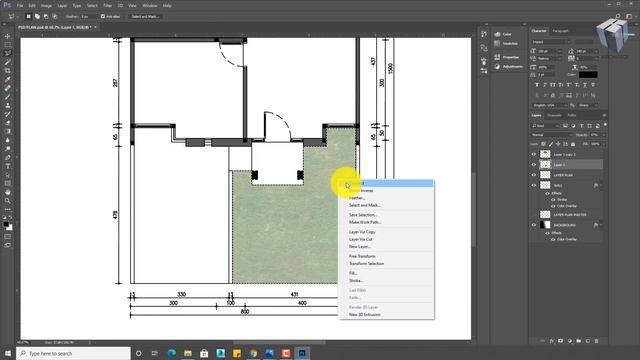Hide the LAYER PLAN layer
Image resolution: width=640 pixels, height=360 pixels.
(x=533, y=175)
